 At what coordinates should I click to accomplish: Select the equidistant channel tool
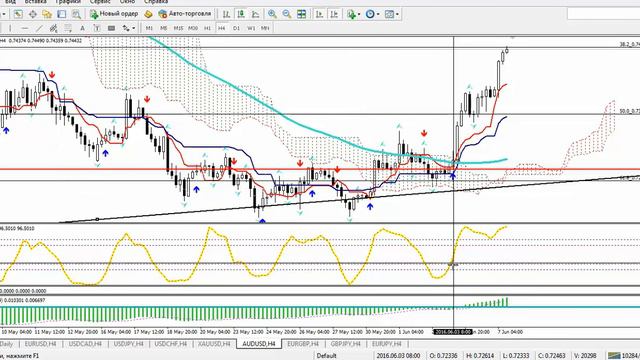(x=53, y=28)
